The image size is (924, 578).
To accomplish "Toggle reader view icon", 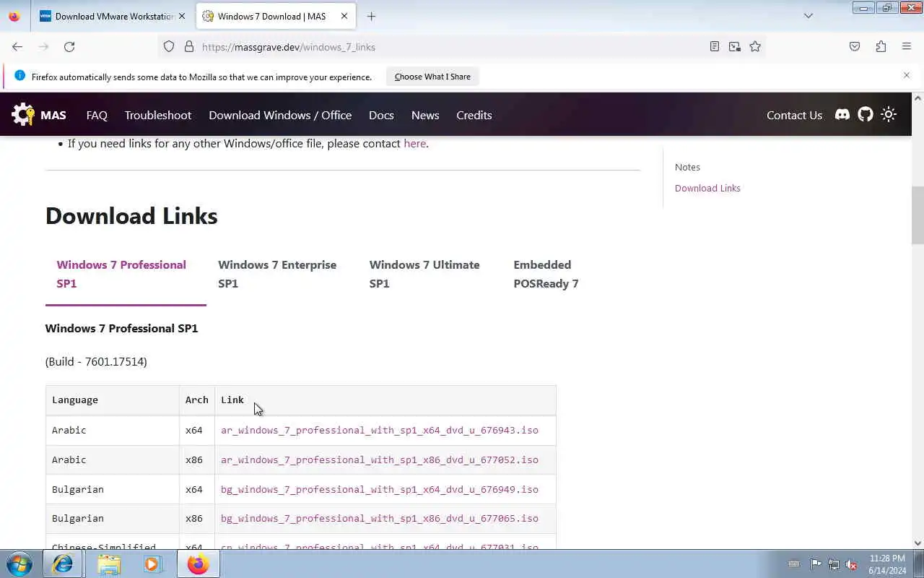I will [714, 46].
